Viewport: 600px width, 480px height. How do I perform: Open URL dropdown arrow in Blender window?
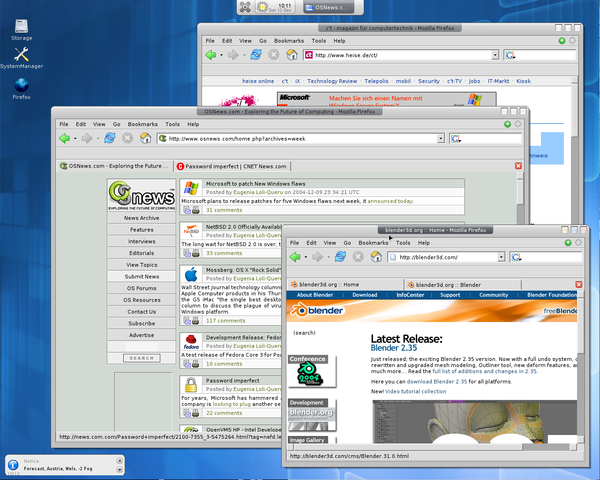click(x=501, y=257)
